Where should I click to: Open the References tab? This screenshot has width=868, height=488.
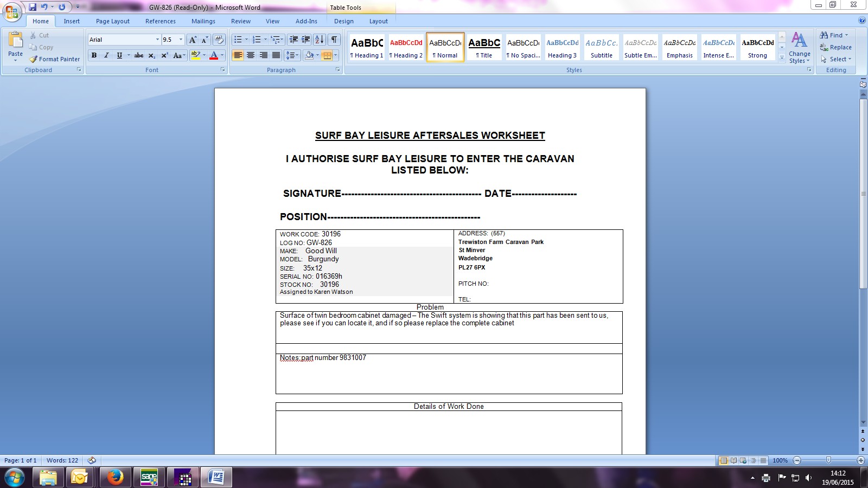(x=161, y=21)
